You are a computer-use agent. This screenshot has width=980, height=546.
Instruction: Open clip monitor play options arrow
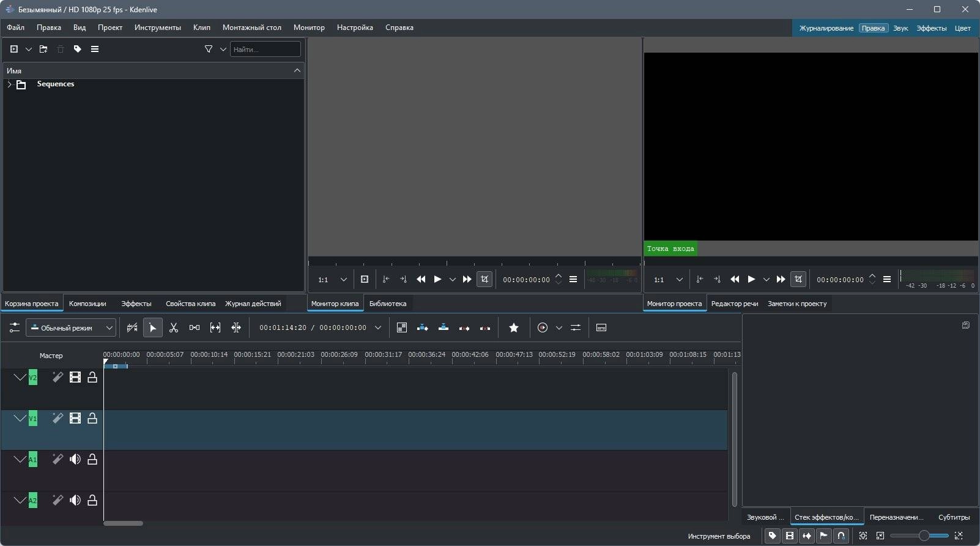[453, 280]
